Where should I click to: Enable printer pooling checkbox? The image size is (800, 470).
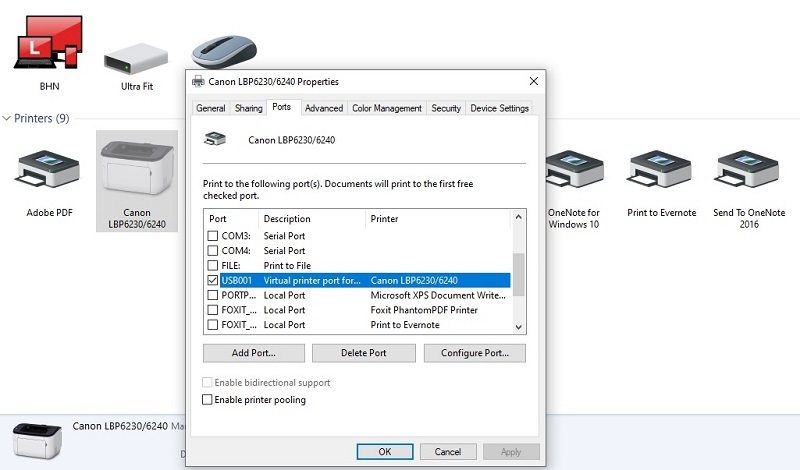(x=208, y=400)
